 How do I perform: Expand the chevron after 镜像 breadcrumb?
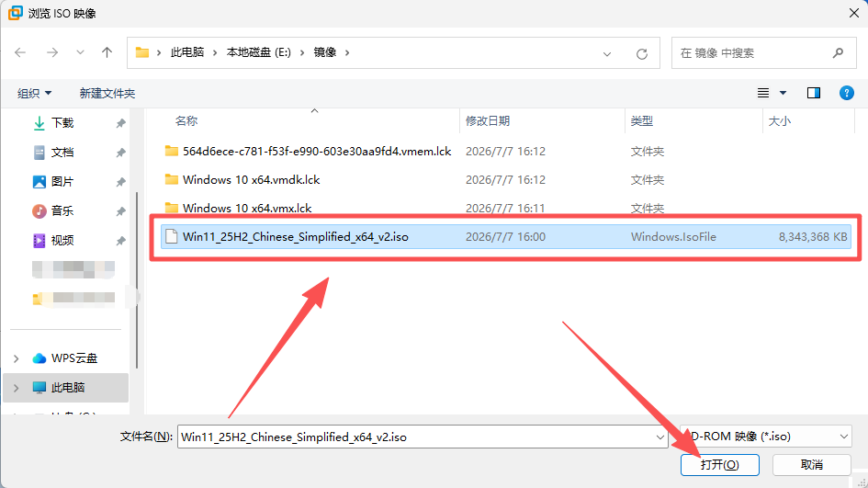[347, 52]
